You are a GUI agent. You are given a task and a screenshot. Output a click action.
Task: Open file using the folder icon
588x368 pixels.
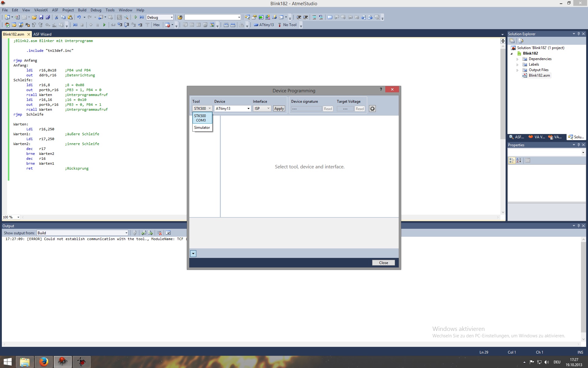[x=34, y=17]
